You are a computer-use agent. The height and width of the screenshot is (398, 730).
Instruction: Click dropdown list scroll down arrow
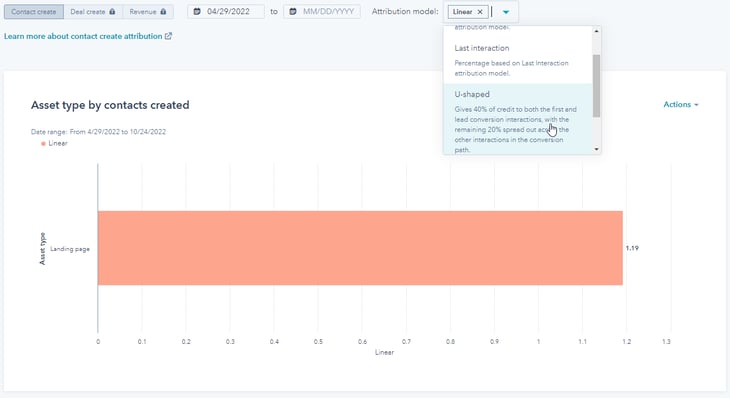tap(596, 149)
